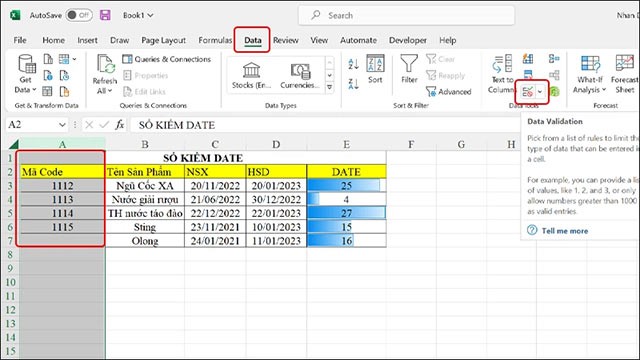Open Data Validation dropdown arrow

point(540,92)
